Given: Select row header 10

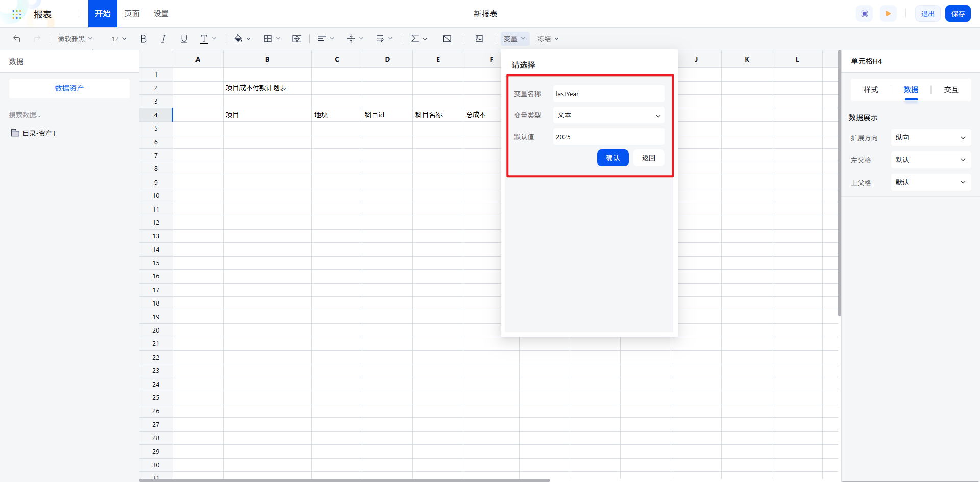Looking at the screenshot, I should pyautogui.click(x=156, y=196).
